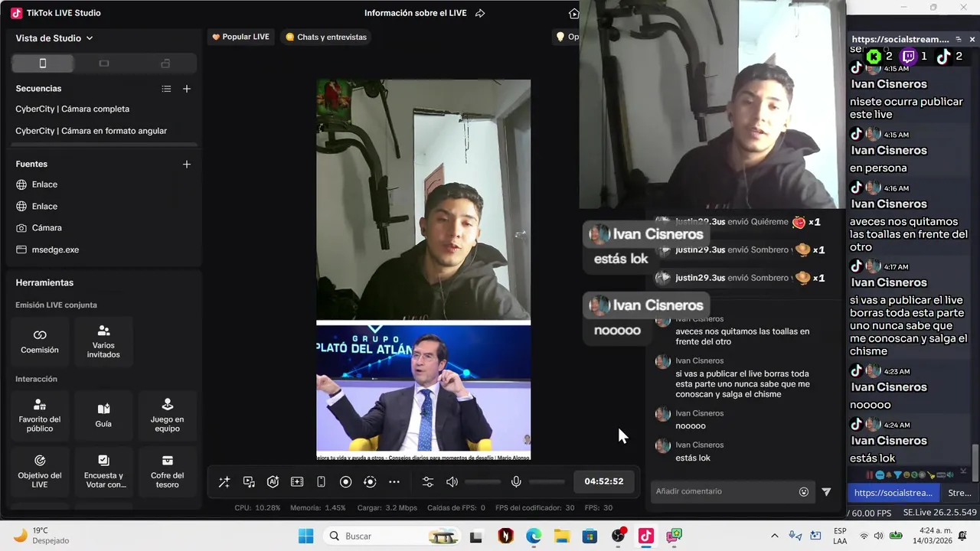The height and width of the screenshot is (551, 980).
Task: Click Información sobre el LIVE title
Action: click(415, 13)
